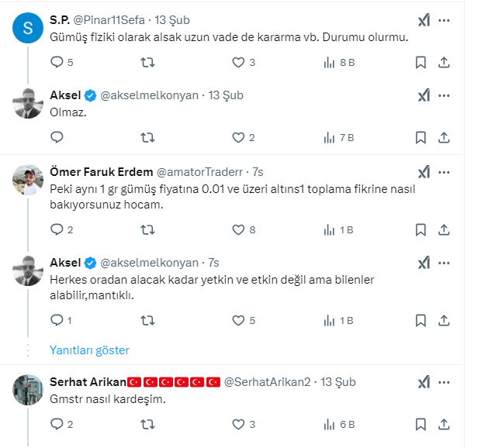Bookmark Aksel's "Olmaz." reply

pyautogui.click(x=420, y=138)
